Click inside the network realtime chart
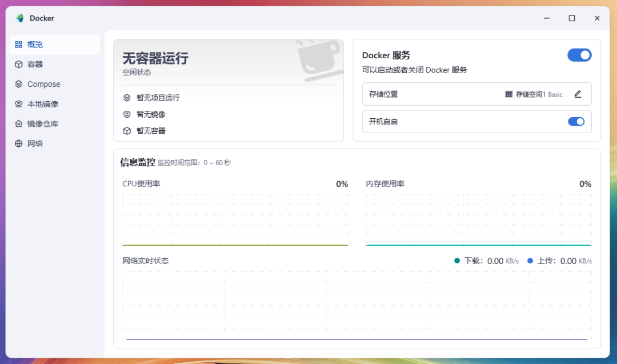 pos(357,305)
